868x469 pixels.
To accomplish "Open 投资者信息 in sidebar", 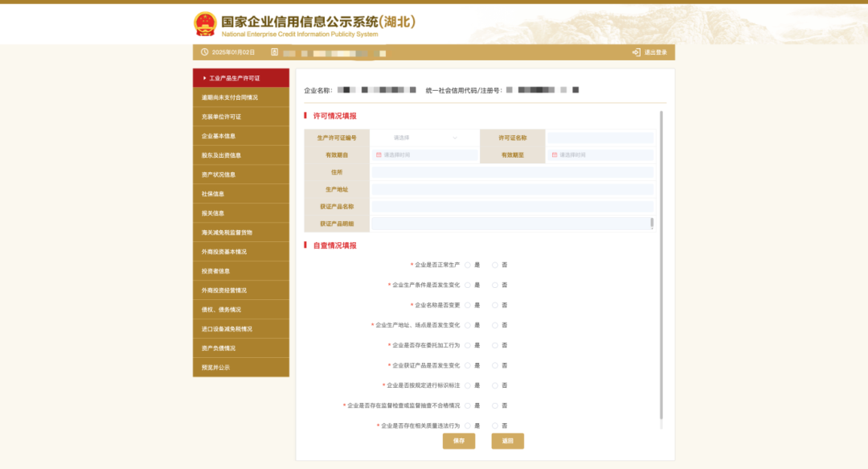I will (241, 271).
